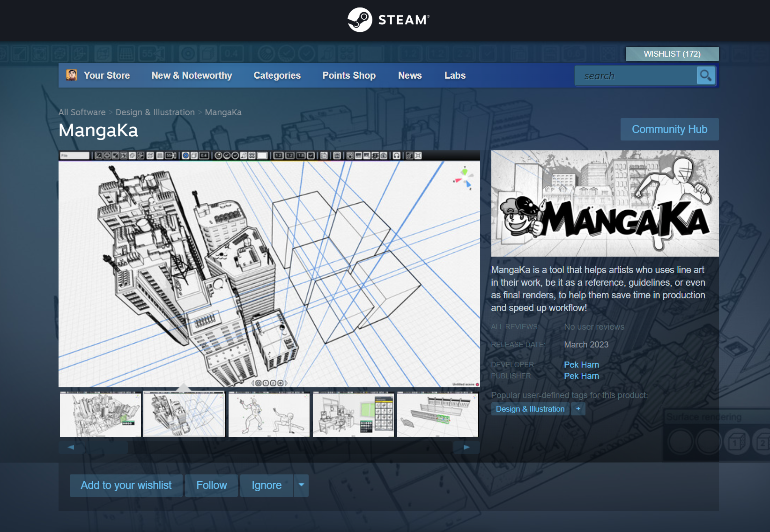Image resolution: width=770 pixels, height=532 pixels.
Task: Click the Follow button
Action: (211, 485)
